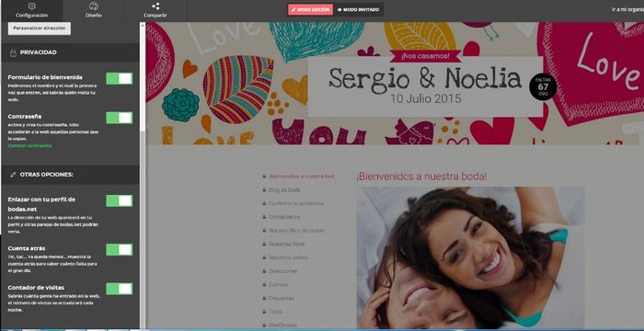
Task: Disable Enlazar con tu perfil de bodas.net
Action: (x=119, y=200)
